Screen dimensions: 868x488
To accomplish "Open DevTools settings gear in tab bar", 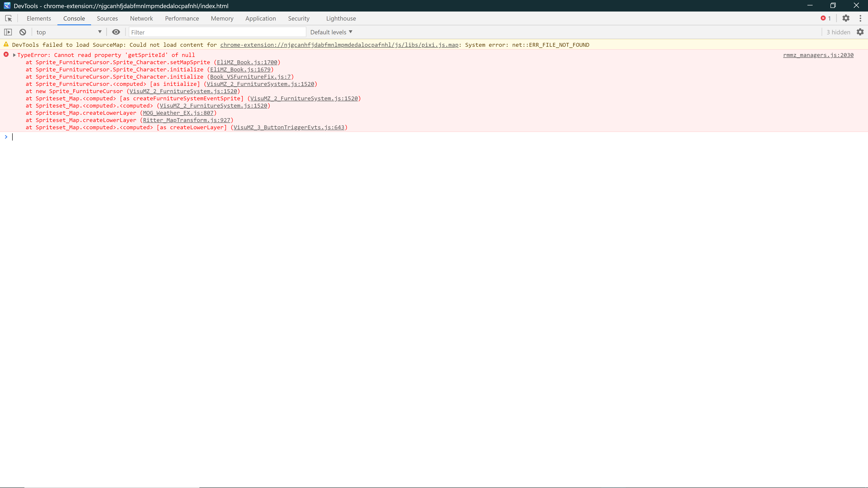I will point(846,18).
